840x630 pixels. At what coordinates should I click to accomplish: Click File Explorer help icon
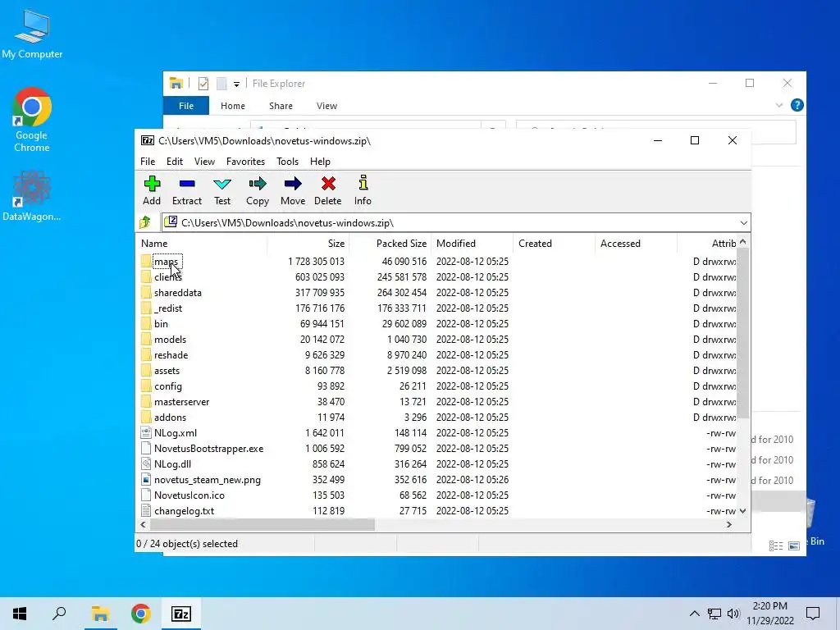pos(797,106)
